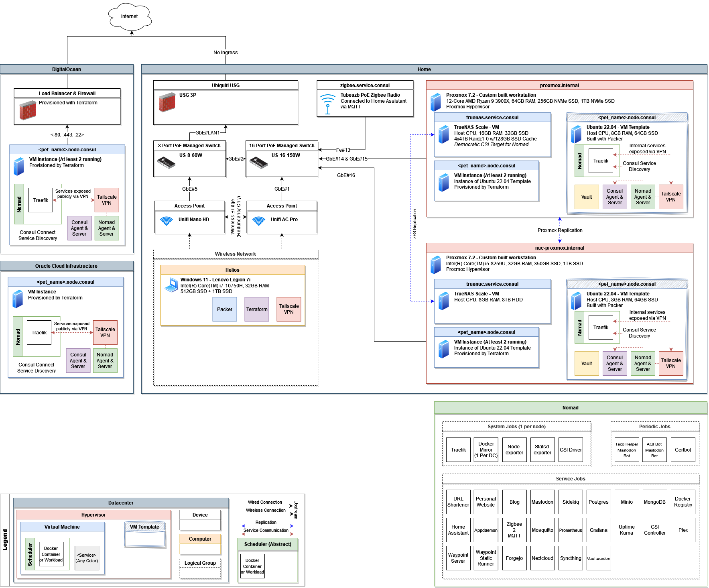709x588 pixels.
Task: Click the Nomad jobs panel header
Action: click(x=571, y=408)
